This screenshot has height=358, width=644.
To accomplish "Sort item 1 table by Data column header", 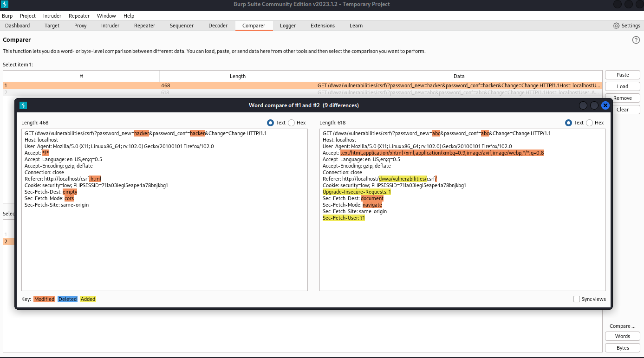I will 459,76.
